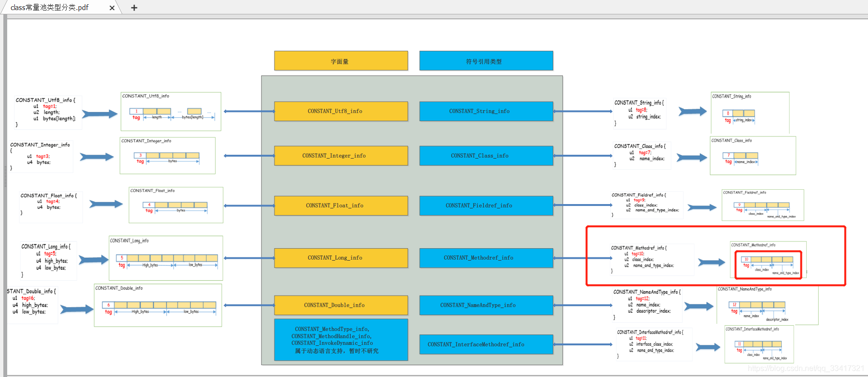868x377 pixels.
Task: Click the CONSTANT_Float_info byte layout diagram
Action: (176, 205)
